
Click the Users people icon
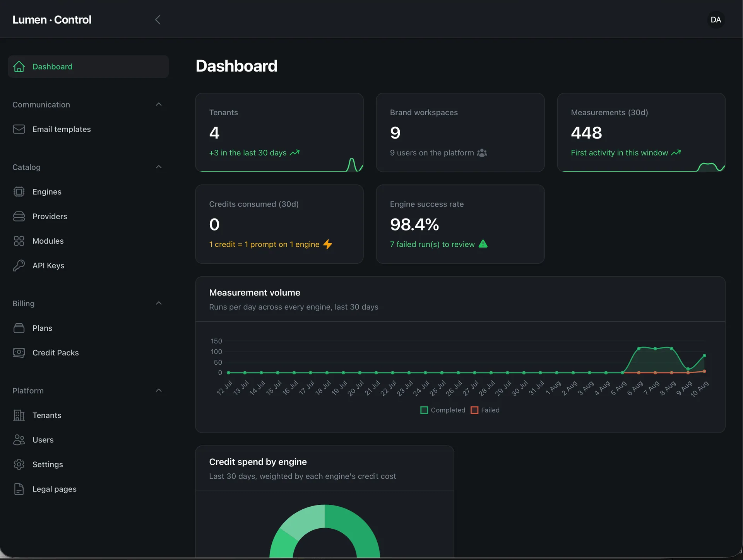click(x=19, y=440)
